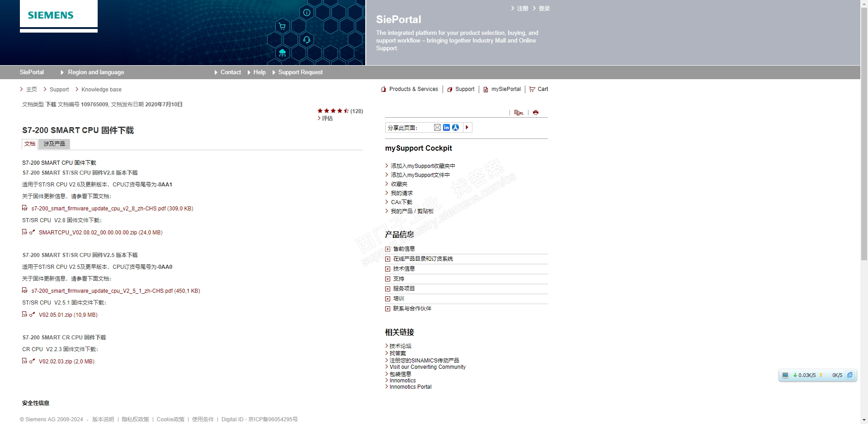This screenshot has width=868, height=424.
Task: Download V02.05.01.zip firmware file
Action: [68, 315]
